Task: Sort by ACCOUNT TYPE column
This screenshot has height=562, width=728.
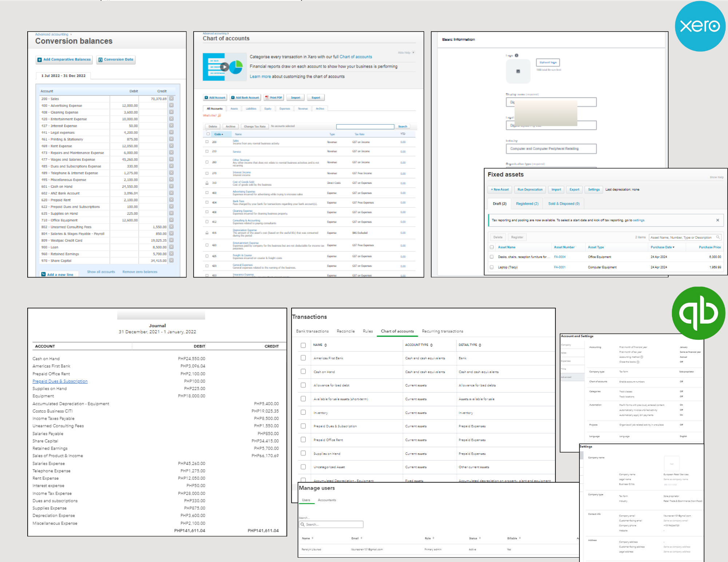Action: 419,345
